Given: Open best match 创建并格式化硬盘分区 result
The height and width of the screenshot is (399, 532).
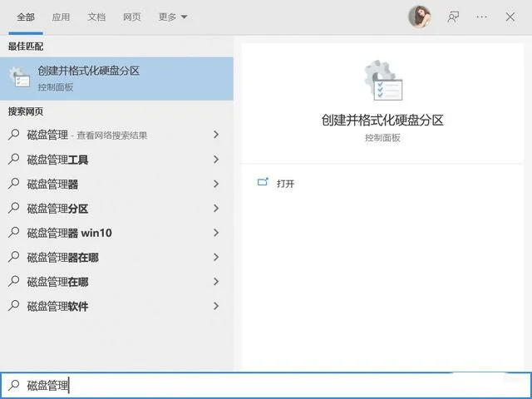Looking at the screenshot, I should point(116,79).
